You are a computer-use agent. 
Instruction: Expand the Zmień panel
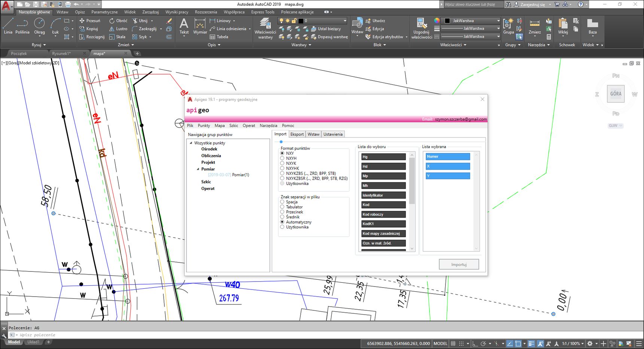126,45
